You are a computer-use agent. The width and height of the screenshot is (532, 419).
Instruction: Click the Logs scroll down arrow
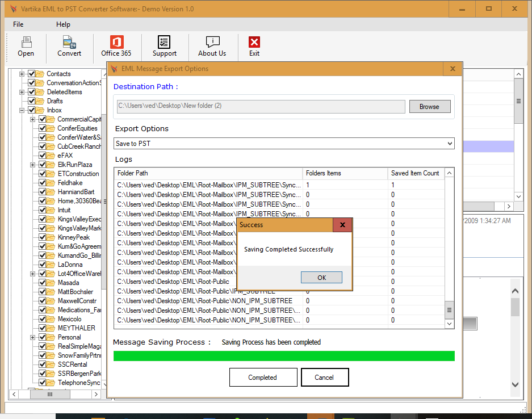(x=449, y=324)
